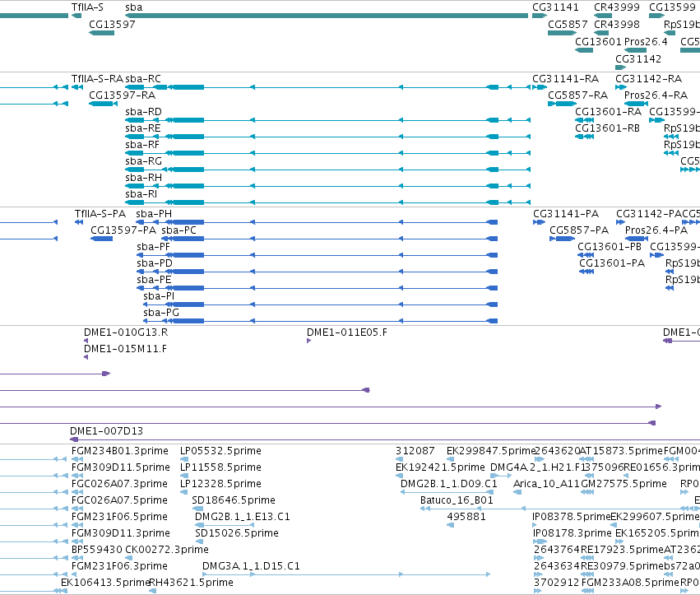Click the CR43998 gene label
700x595 pixels.
coord(617,24)
